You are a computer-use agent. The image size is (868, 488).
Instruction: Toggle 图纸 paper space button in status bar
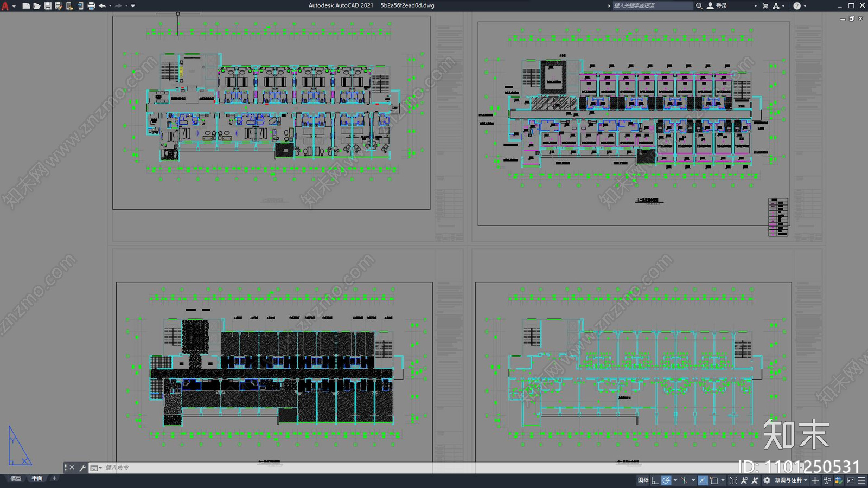point(643,480)
